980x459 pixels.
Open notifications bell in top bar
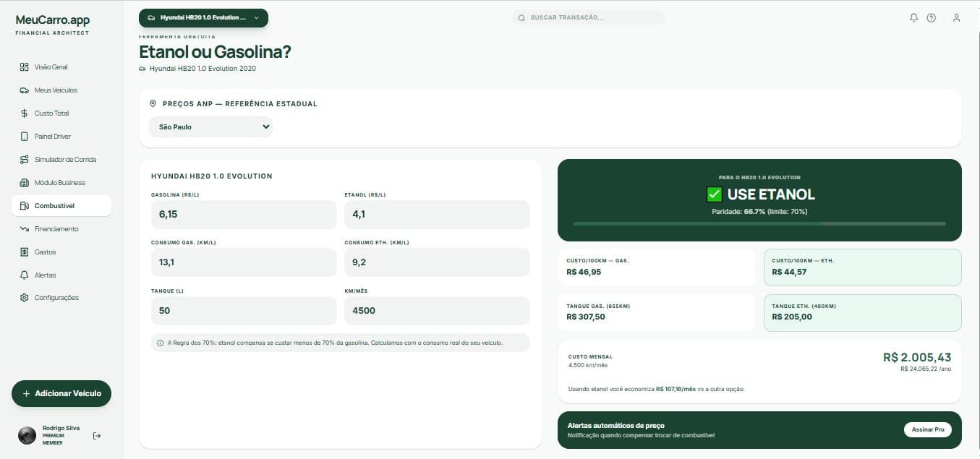913,17
